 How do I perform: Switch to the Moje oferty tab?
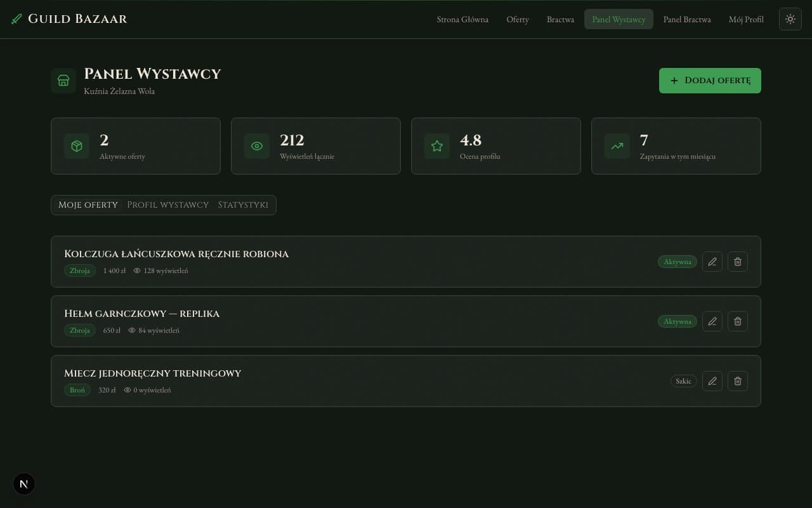tap(88, 205)
